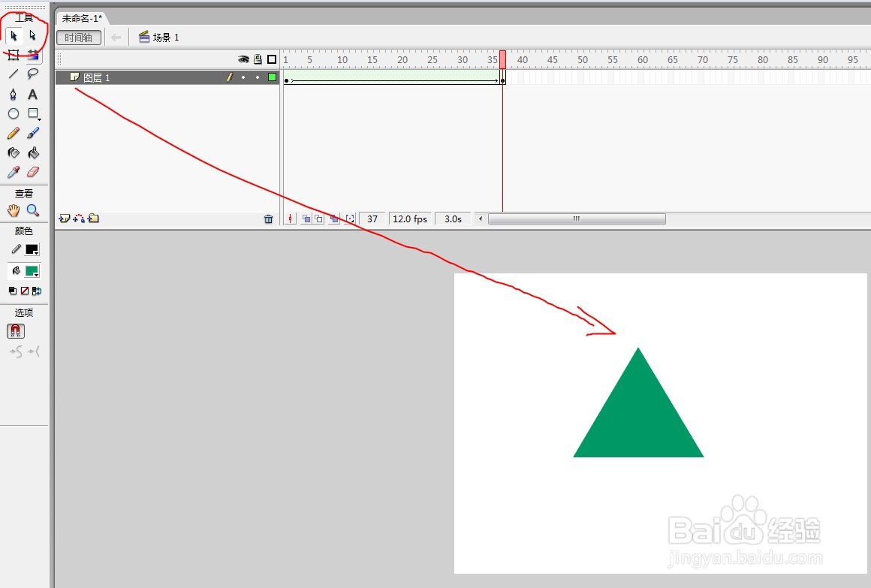The height and width of the screenshot is (588, 871).
Task: Select the Zoom magnifier tool
Action: 33,210
